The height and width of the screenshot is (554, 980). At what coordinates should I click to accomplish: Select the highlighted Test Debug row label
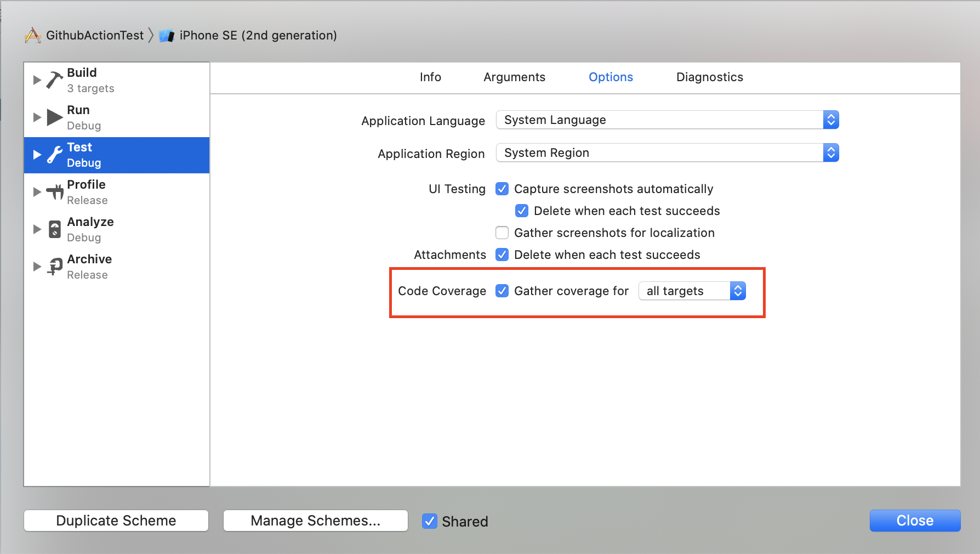pyautogui.click(x=117, y=155)
